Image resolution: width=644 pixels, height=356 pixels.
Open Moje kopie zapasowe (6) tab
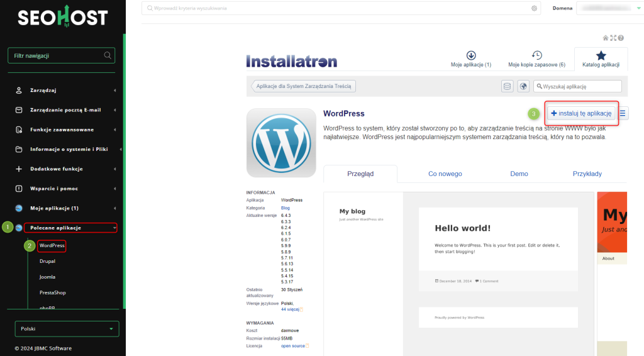[x=537, y=58]
